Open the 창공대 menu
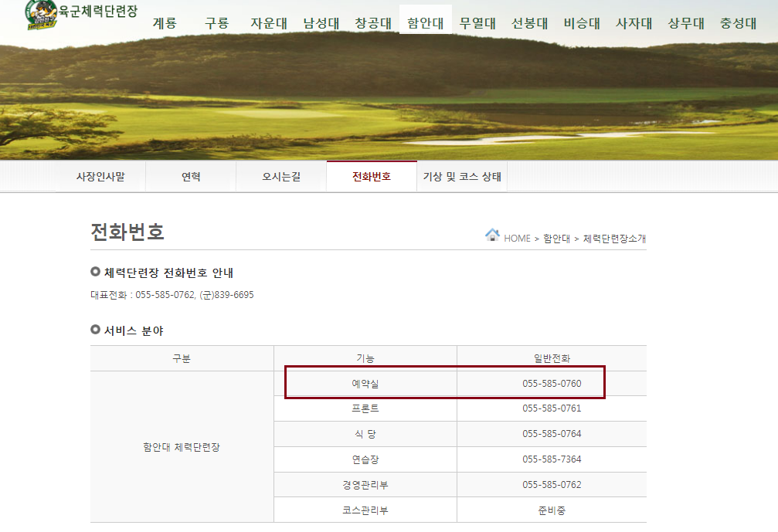The height and width of the screenshot is (532, 778). 373,23
